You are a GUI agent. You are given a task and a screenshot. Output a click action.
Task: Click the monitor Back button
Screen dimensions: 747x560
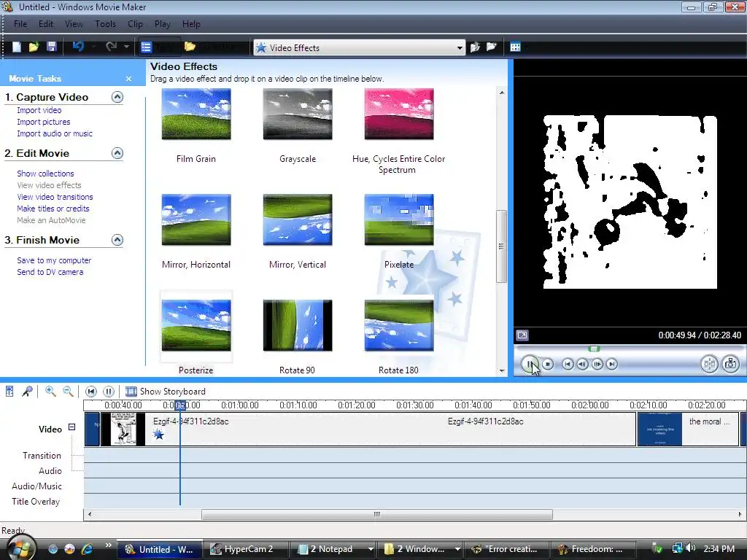[x=568, y=365]
